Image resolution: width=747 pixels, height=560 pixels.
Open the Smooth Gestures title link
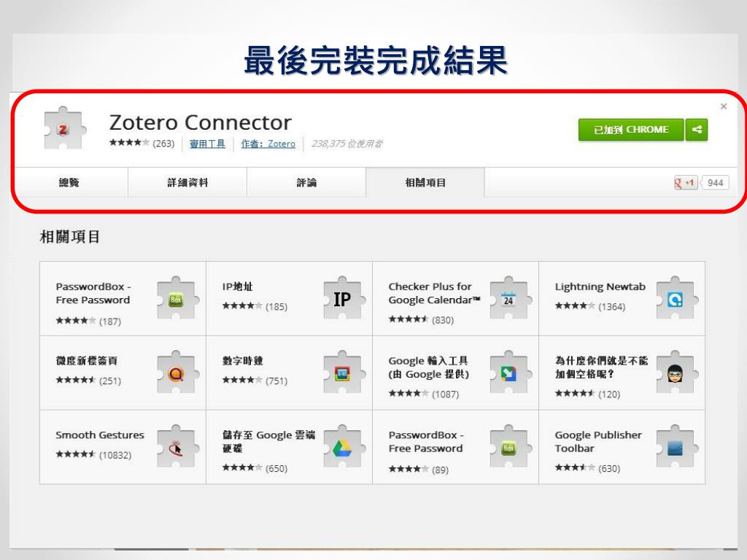tap(99, 435)
